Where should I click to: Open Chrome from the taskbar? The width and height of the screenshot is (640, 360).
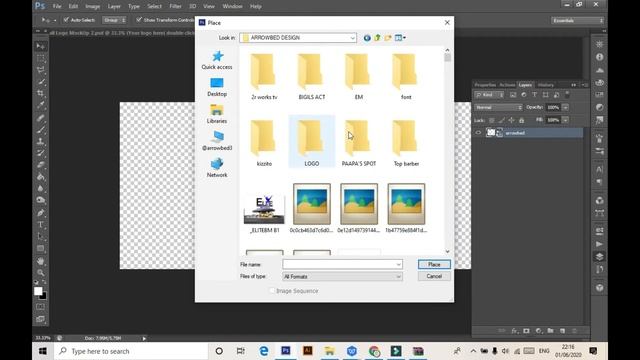click(x=374, y=351)
